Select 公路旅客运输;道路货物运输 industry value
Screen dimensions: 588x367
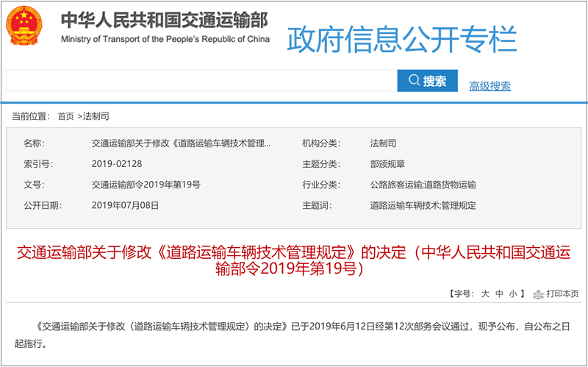click(x=423, y=185)
